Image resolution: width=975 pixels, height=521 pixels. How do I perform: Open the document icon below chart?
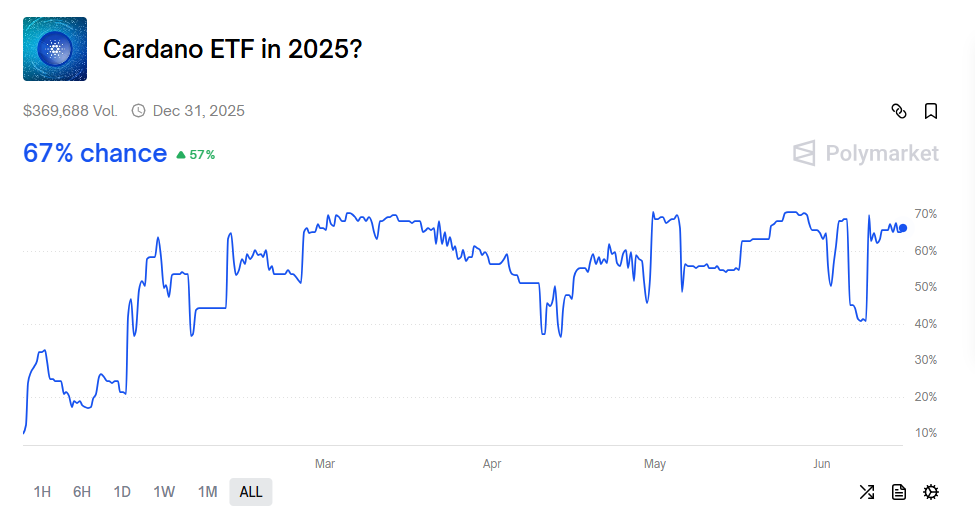pyautogui.click(x=899, y=491)
